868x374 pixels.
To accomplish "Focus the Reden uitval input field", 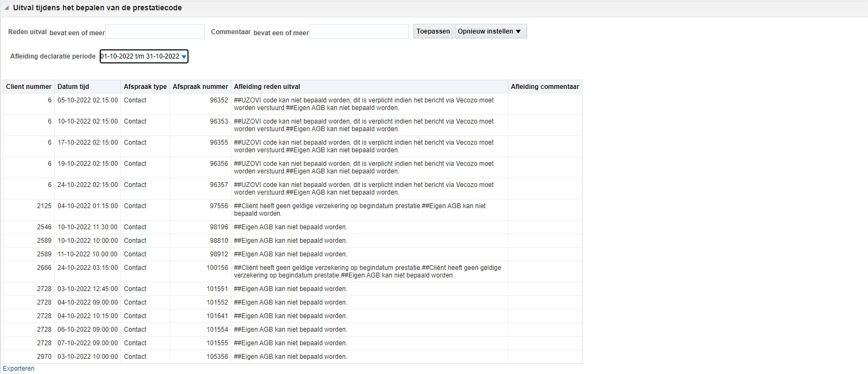I will coord(155,32).
